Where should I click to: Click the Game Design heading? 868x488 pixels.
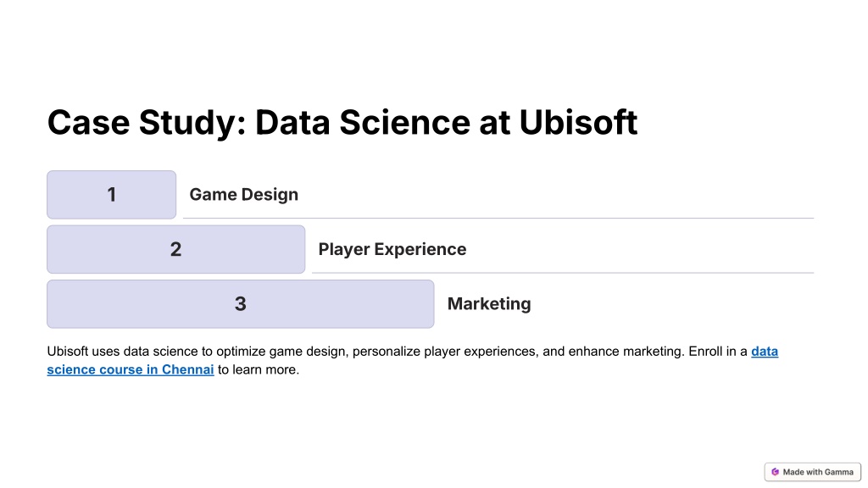[243, 195]
